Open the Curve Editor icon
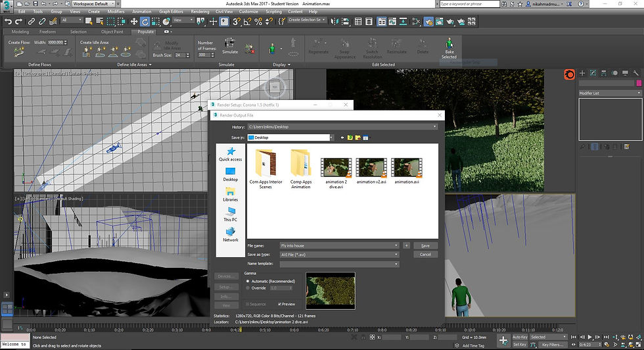 [392, 22]
